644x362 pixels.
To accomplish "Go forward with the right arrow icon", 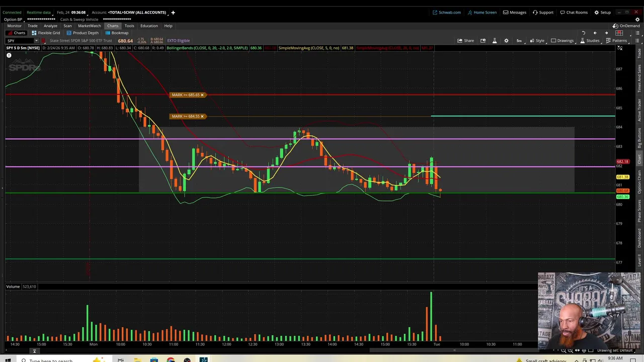I will pos(606,33).
